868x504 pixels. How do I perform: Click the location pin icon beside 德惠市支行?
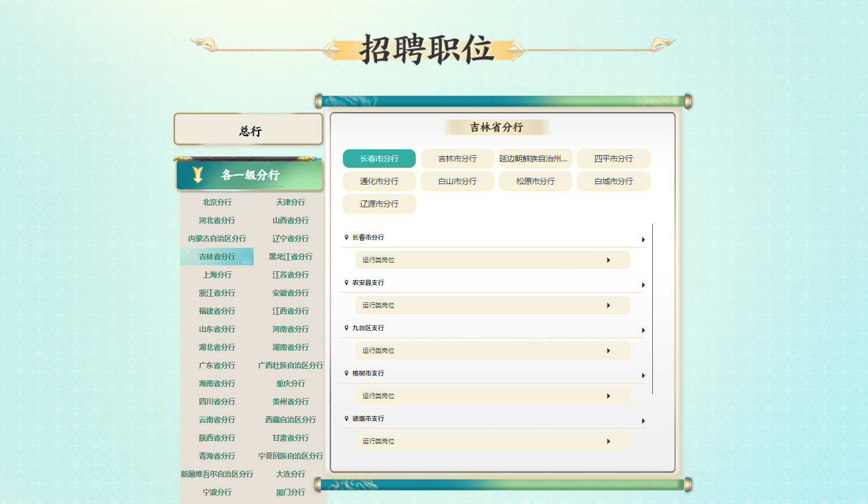pyautogui.click(x=347, y=418)
